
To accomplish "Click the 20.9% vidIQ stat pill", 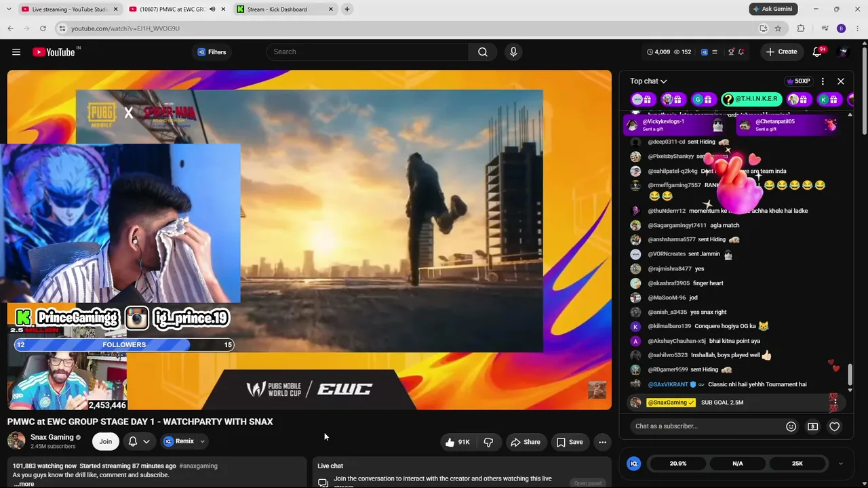I will 678,464.
